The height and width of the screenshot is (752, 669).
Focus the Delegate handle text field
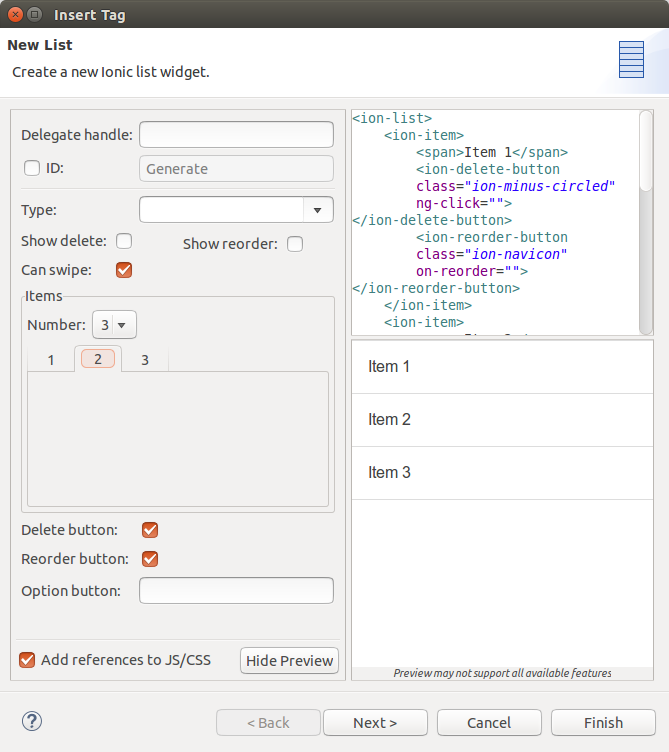click(236, 135)
